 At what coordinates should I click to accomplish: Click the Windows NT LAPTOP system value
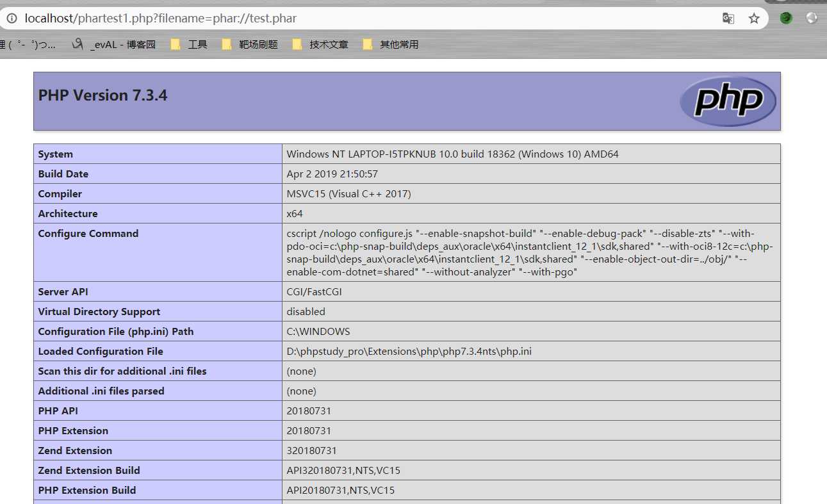click(452, 154)
